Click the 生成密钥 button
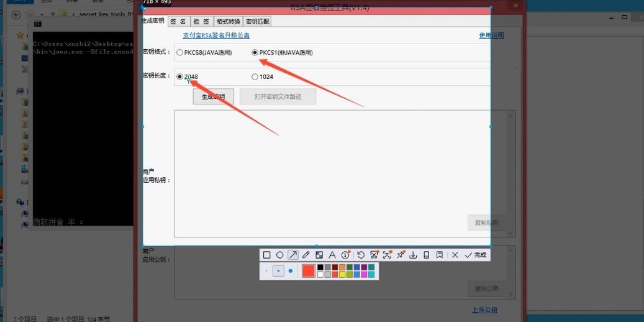Screen dimensions: 644x322 [x=213, y=96]
